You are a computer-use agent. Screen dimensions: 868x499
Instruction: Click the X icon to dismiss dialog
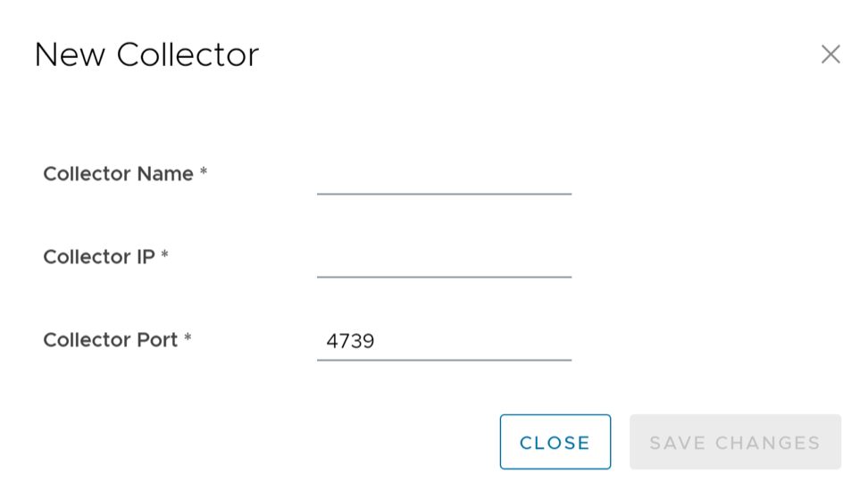tap(830, 54)
